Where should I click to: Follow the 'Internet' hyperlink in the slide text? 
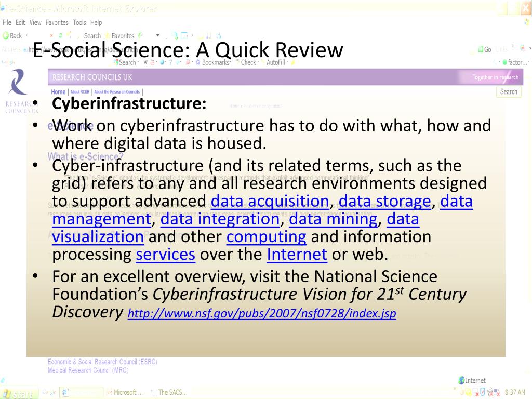297,255
